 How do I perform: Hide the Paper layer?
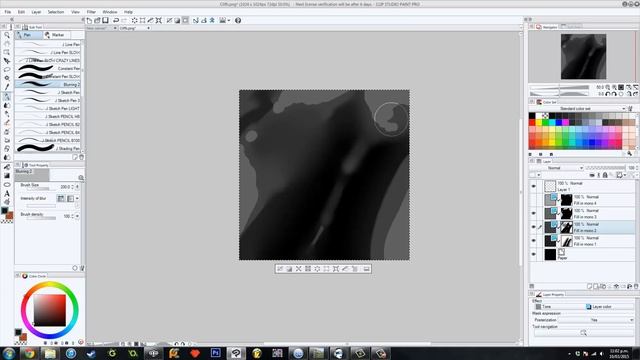pos(533,254)
